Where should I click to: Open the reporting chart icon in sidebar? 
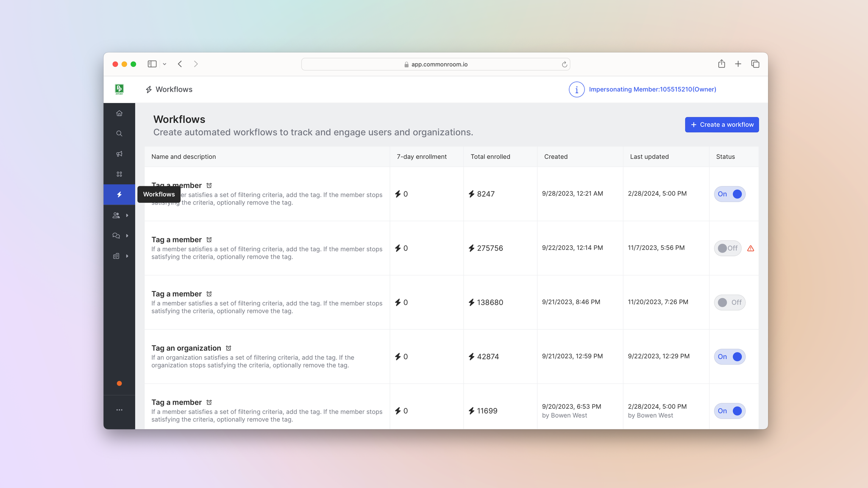click(x=116, y=256)
